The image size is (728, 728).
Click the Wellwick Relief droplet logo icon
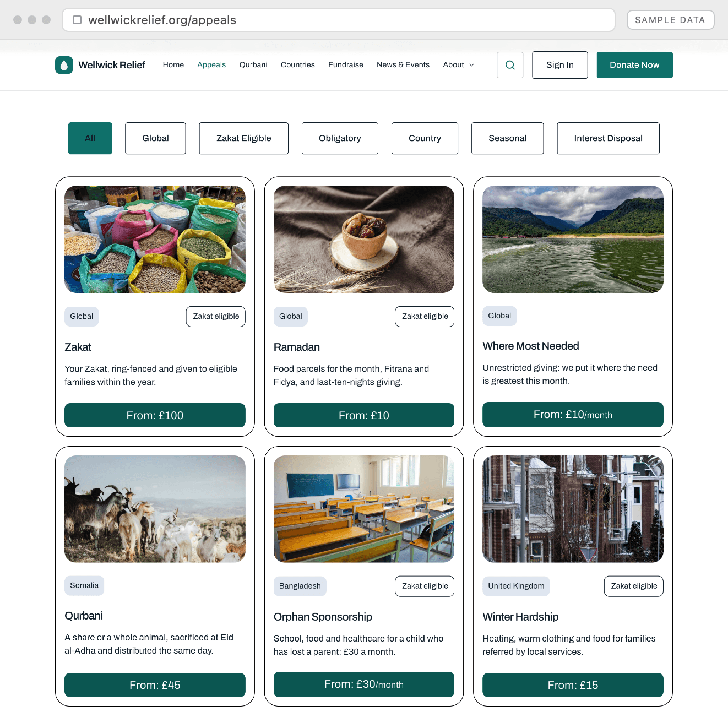pos(64,65)
